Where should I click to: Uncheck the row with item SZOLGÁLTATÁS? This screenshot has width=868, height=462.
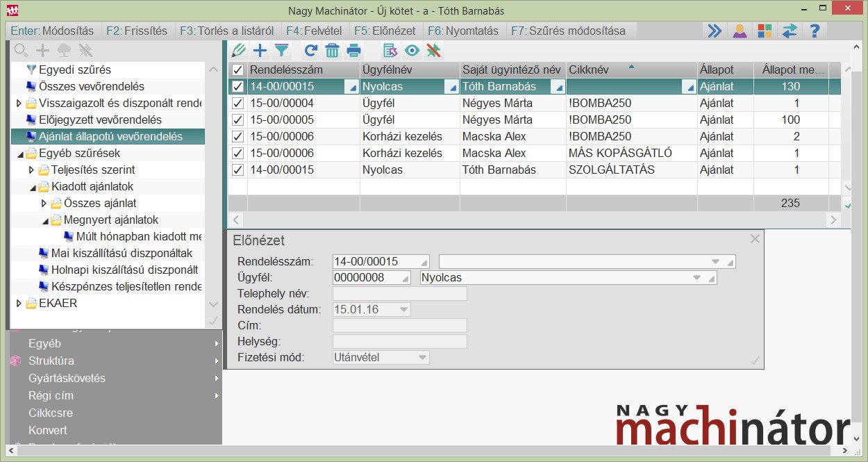[237, 170]
